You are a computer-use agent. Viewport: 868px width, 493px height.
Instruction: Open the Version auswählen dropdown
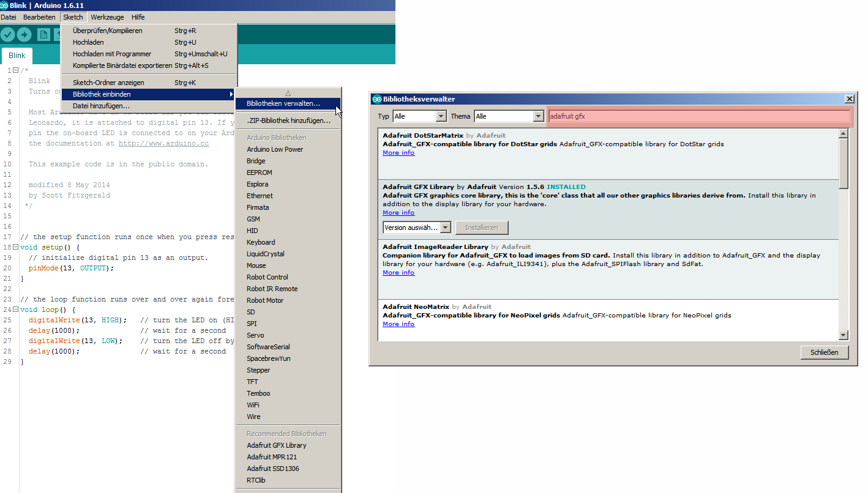point(445,228)
